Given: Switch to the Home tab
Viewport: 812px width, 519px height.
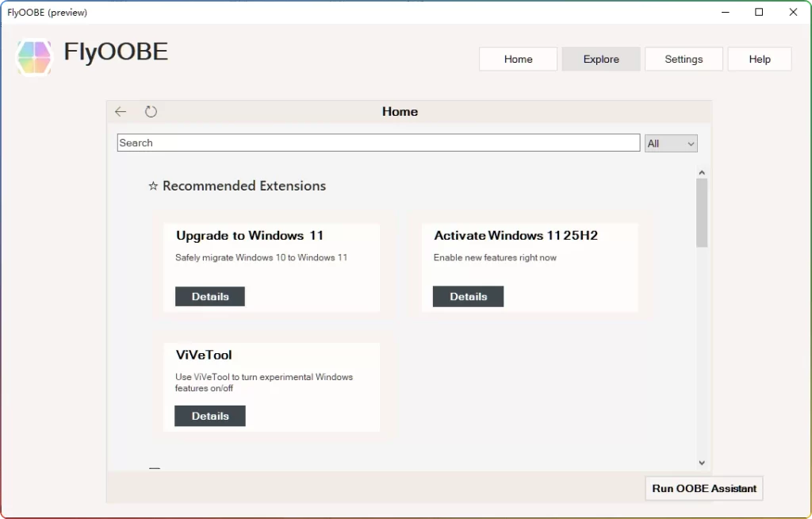Looking at the screenshot, I should (518, 58).
